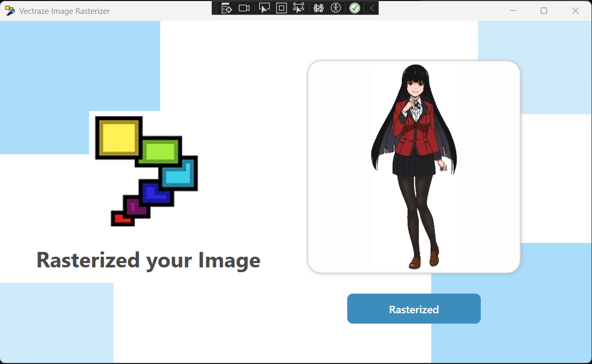Click the anime girl preview image
Screen dimensions: 592x364
[414, 167]
